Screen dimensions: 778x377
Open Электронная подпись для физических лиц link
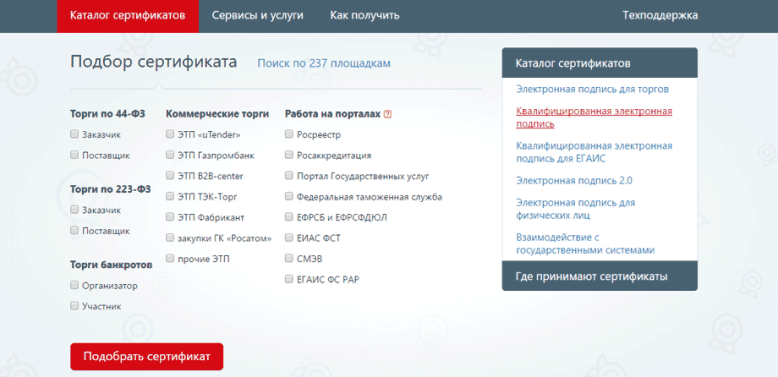point(575,209)
